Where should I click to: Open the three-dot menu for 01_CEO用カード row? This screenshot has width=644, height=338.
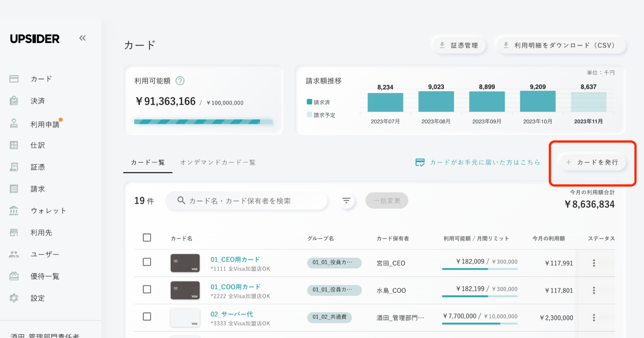coord(594,263)
